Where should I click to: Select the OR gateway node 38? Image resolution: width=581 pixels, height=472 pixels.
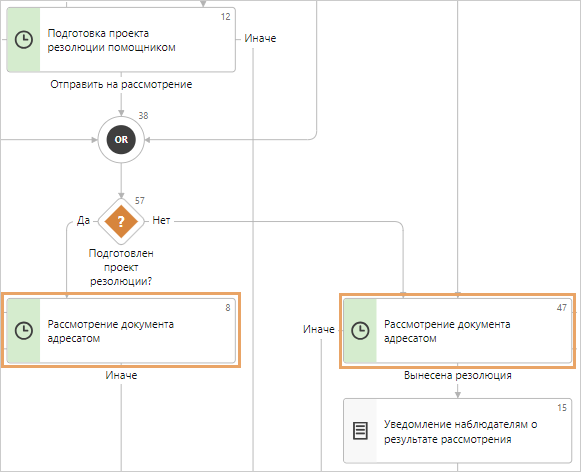coord(121,140)
